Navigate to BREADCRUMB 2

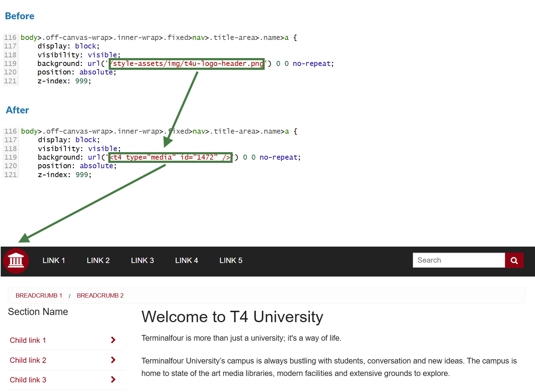coord(100,295)
